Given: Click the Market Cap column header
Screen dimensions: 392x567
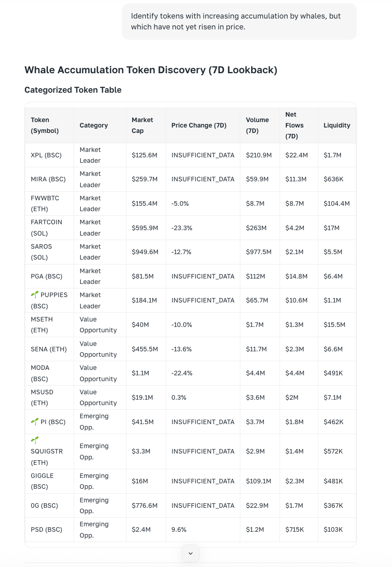Looking at the screenshot, I should pyautogui.click(x=142, y=125).
